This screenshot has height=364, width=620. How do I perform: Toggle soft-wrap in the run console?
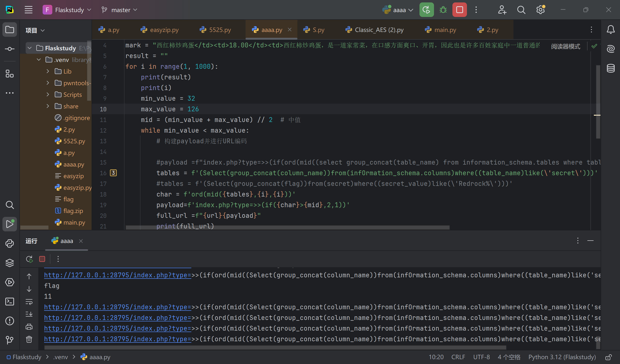pyautogui.click(x=29, y=302)
